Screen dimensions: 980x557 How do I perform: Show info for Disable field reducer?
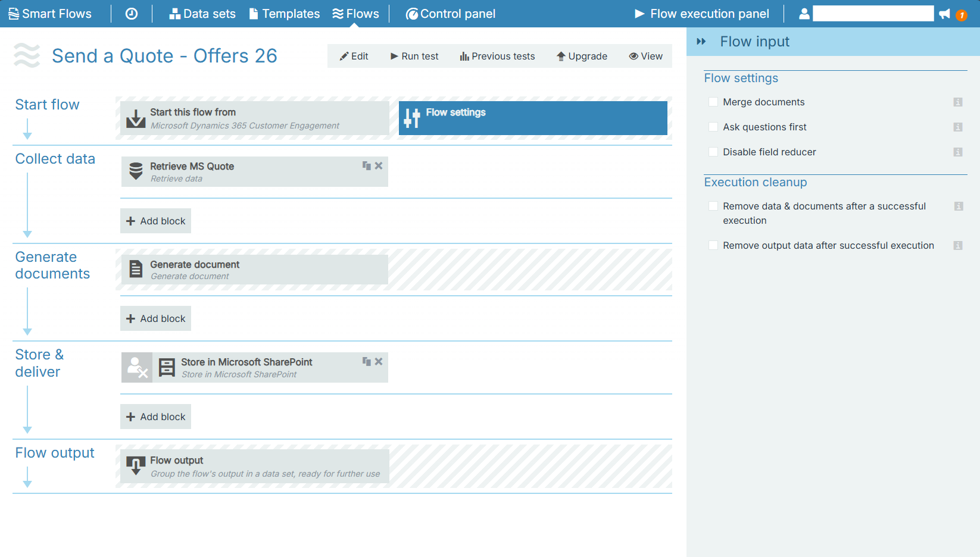coord(958,152)
